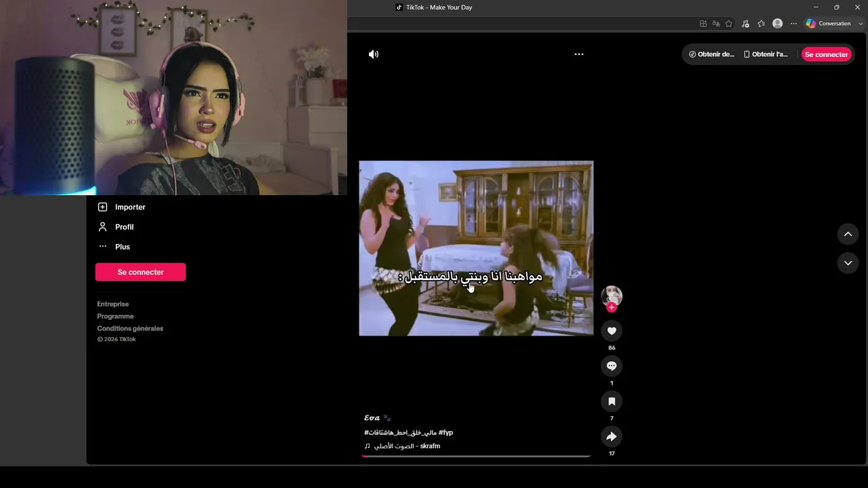Share the video with the arrow icon
The image size is (868, 488).
612,436
